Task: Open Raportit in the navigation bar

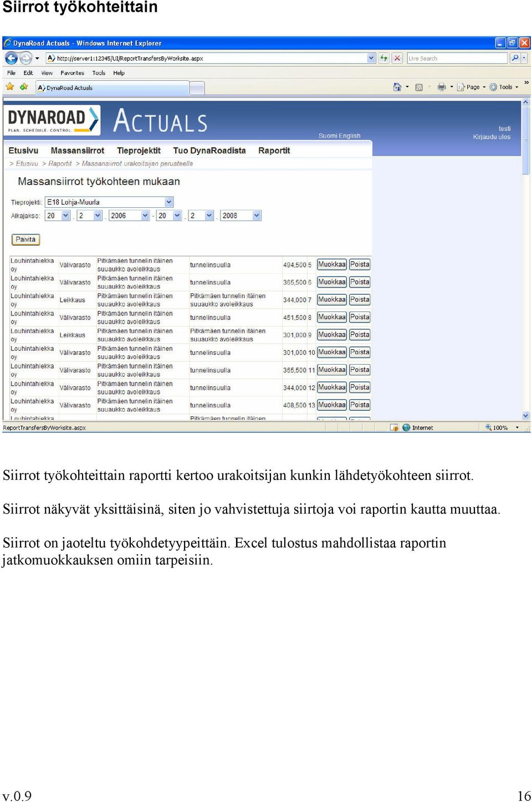Action: coord(274,150)
